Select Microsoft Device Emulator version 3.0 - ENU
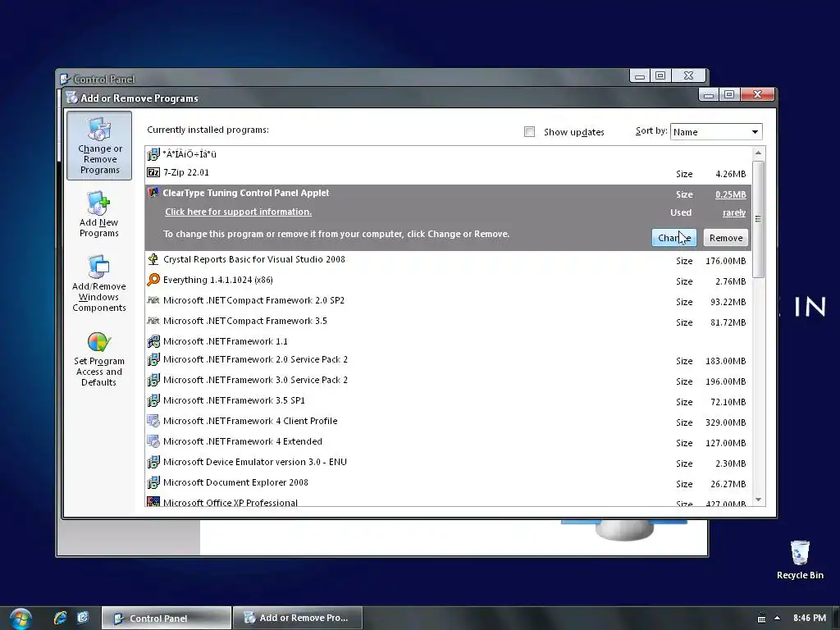Image resolution: width=840 pixels, height=630 pixels. (x=448, y=463)
